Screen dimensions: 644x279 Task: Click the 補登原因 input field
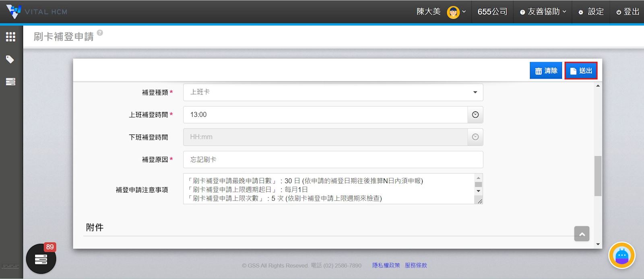click(333, 160)
